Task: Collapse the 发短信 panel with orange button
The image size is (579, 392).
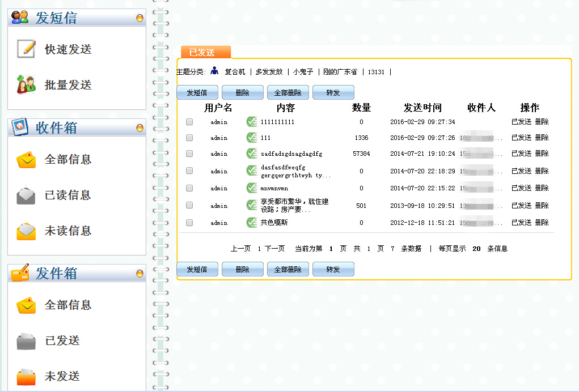Action: (140, 18)
